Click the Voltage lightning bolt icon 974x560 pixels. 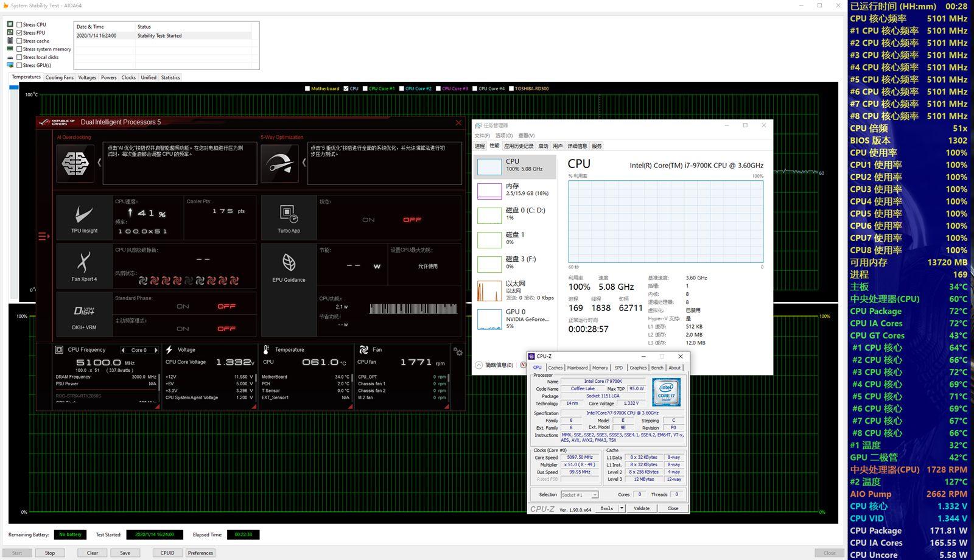pyautogui.click(x=169, y=349)
